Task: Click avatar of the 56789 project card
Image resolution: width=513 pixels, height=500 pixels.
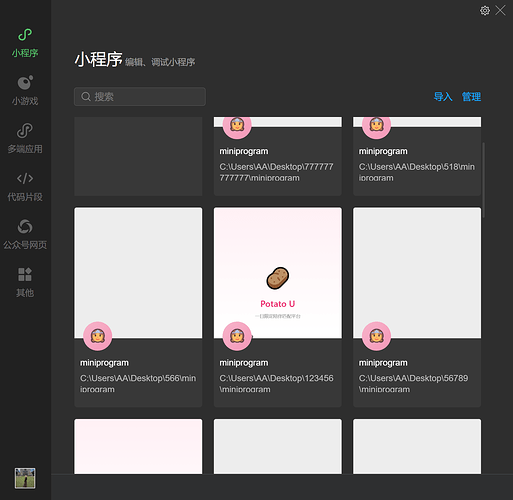Action: click(x=376, y=336)
